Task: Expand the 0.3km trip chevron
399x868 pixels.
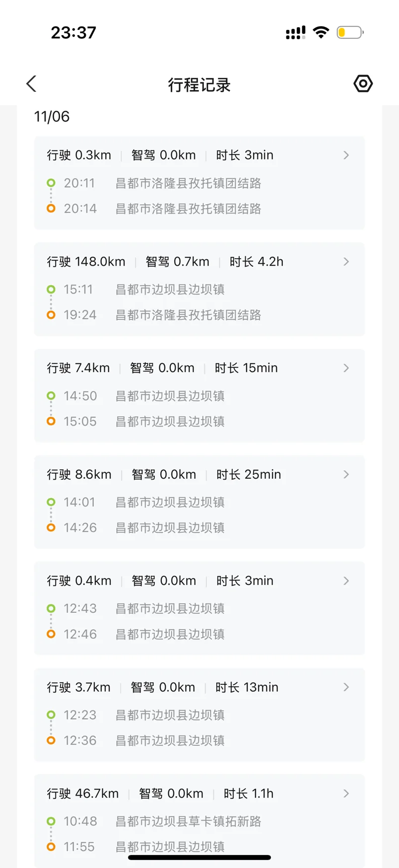Action: point(346,155)
